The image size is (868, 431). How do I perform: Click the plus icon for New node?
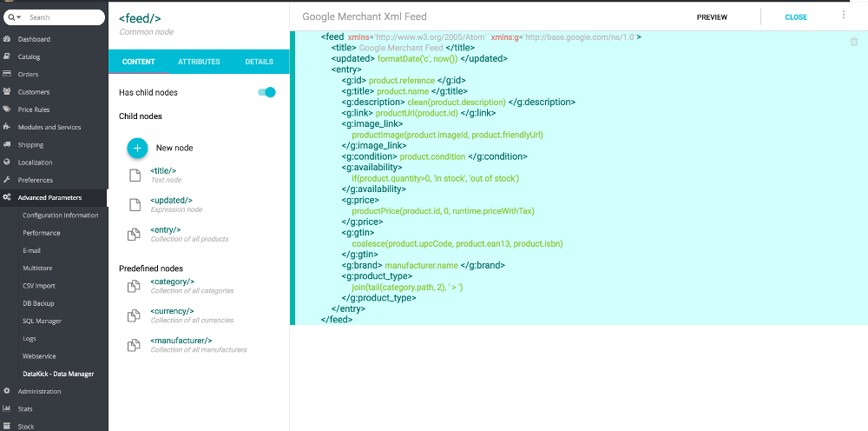(137, 148)
